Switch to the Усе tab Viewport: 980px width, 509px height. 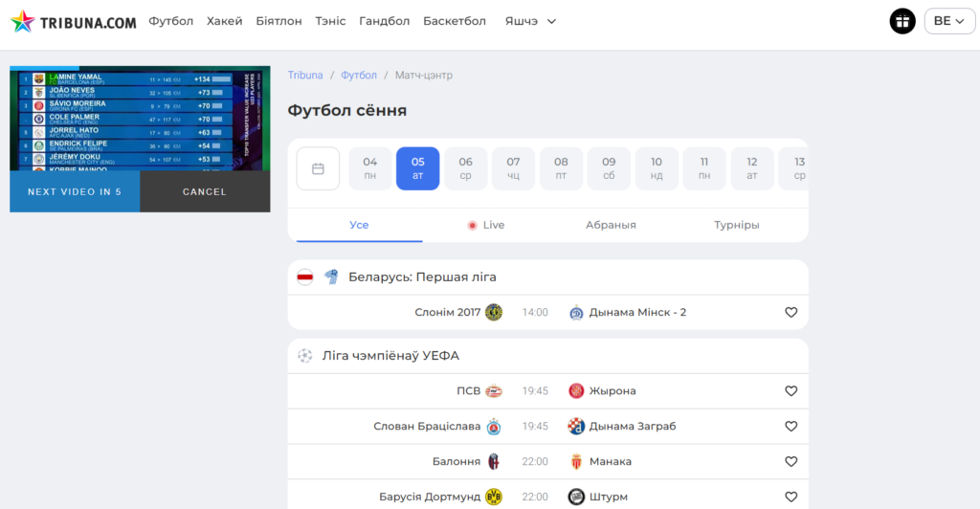[359, 225]
